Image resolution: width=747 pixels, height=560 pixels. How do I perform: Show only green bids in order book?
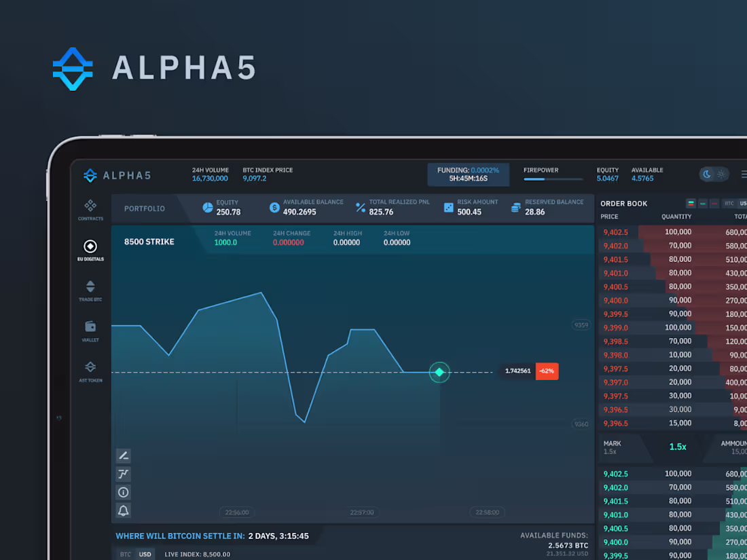(703, 204)
